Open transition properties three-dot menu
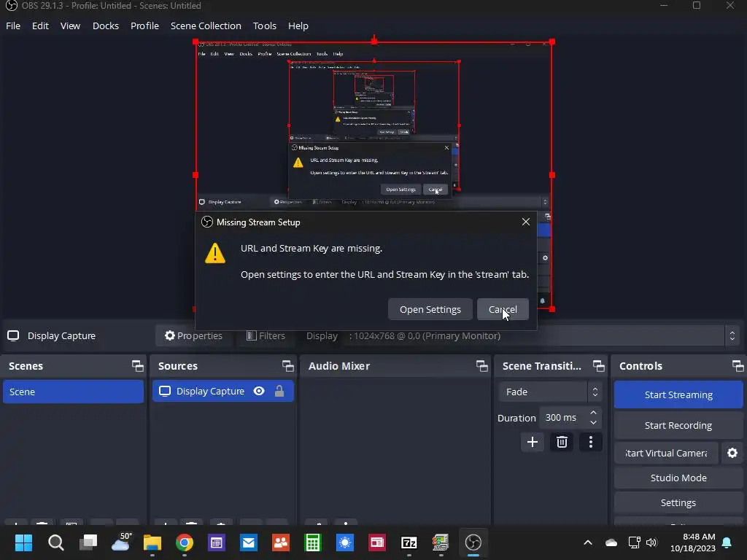 [x=591, y=442]
